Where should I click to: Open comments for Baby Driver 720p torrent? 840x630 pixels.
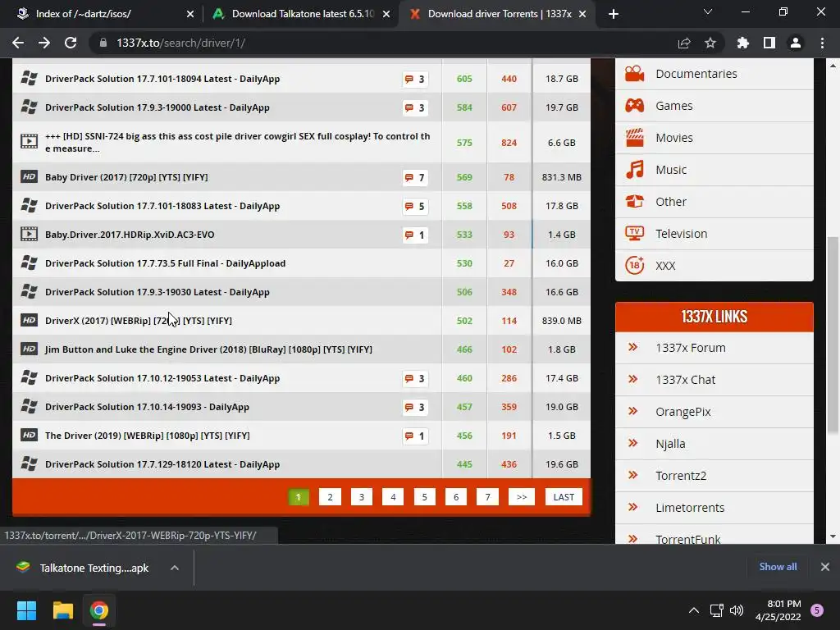tap(415, 177)
